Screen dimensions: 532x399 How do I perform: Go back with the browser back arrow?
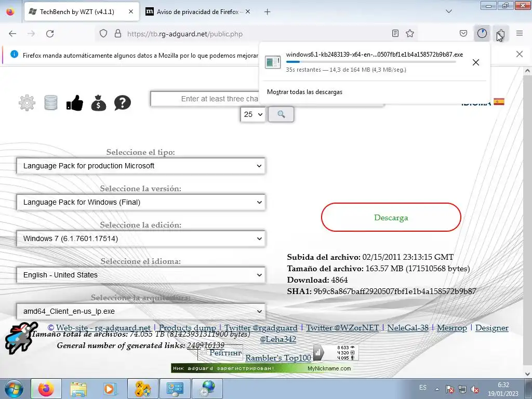[12, 34]
